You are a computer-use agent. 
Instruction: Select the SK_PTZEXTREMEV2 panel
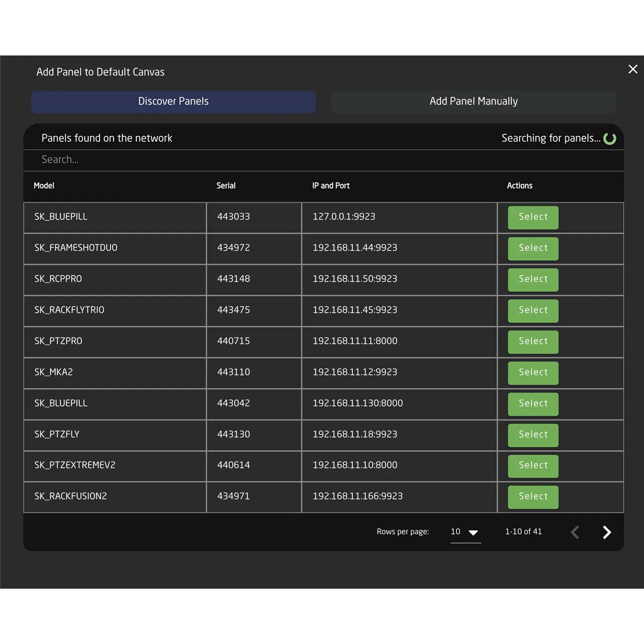[533, 466]
